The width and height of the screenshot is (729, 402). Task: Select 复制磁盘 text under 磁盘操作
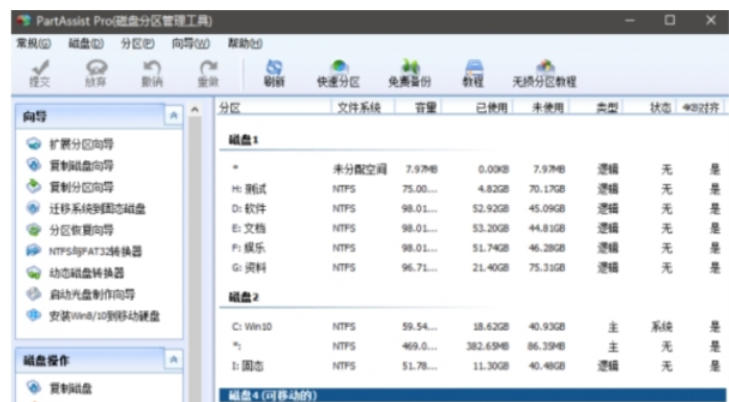(71, 388)
